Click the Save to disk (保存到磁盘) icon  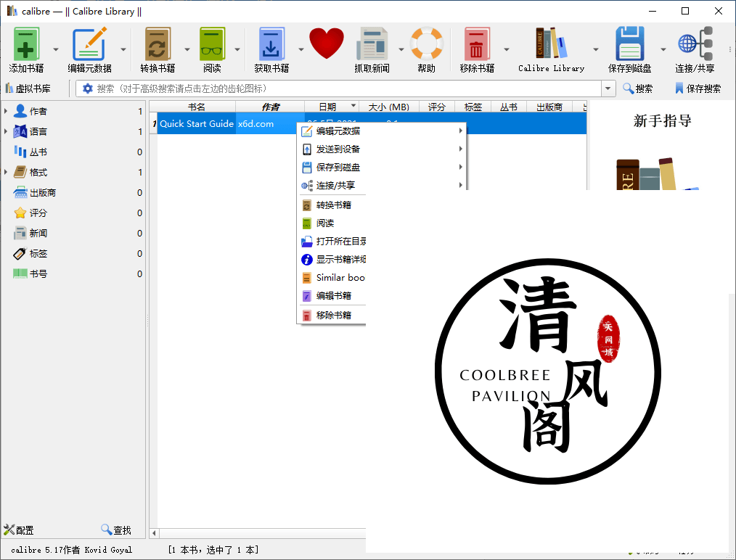pos(629,44)
